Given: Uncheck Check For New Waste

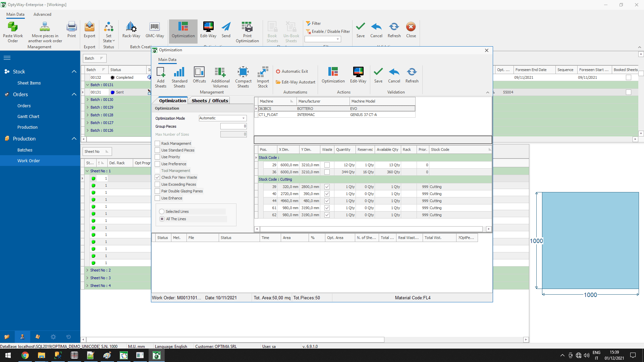Looking at the screenshot, I should (x=157, y=177).
